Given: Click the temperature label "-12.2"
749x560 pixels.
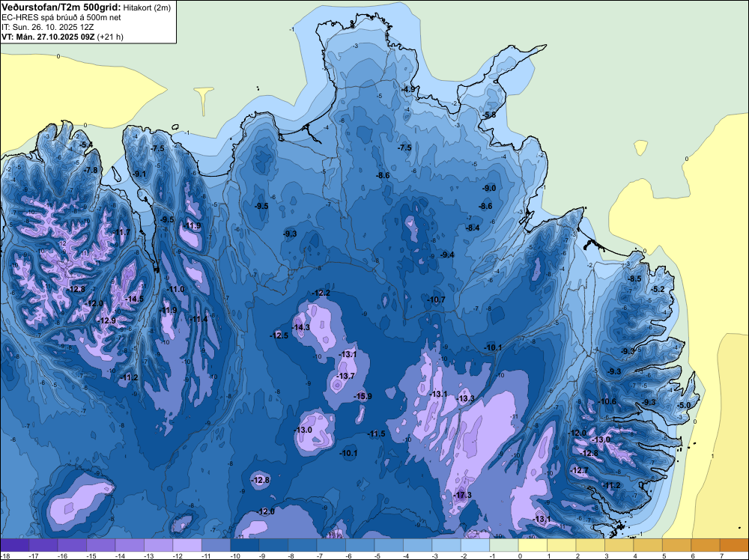Looking at the screenshot, I should pos(321,293).
